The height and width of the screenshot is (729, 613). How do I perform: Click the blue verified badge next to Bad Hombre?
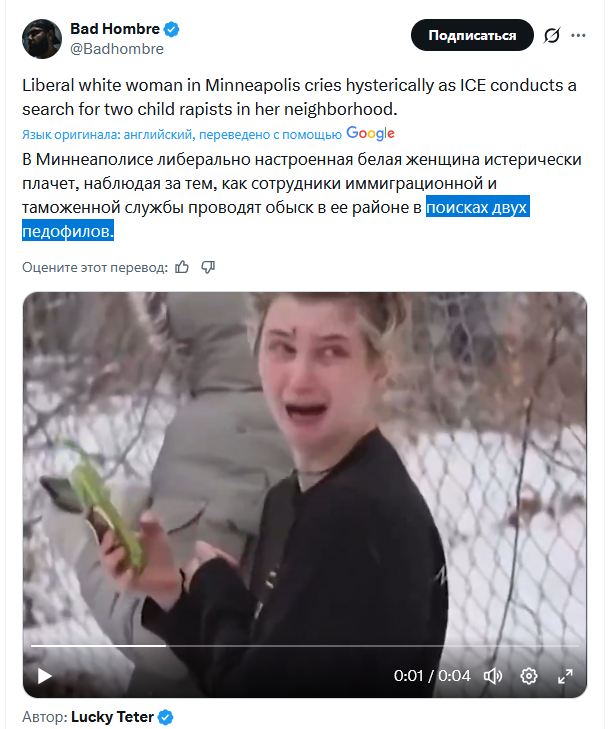point(172,29)
